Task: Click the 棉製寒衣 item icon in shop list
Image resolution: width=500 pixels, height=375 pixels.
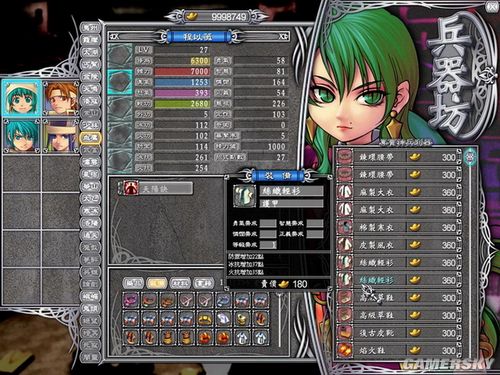Action: (x=345, y=227)
